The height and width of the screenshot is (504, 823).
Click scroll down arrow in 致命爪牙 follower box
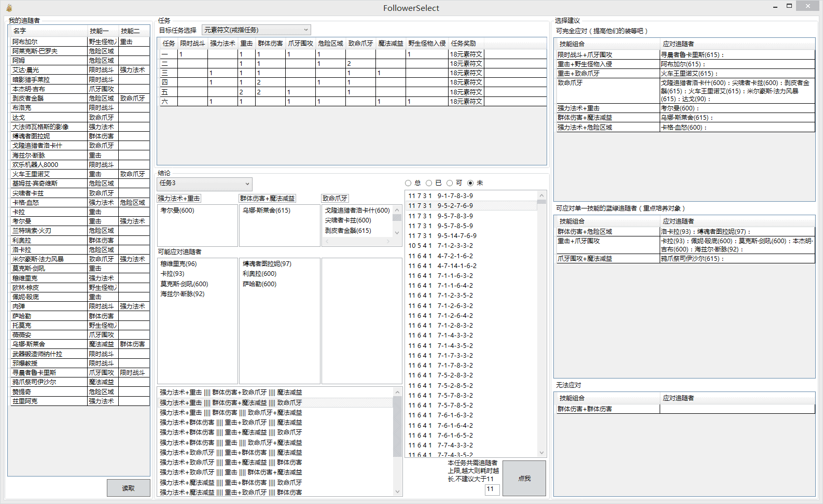[397, 233]
